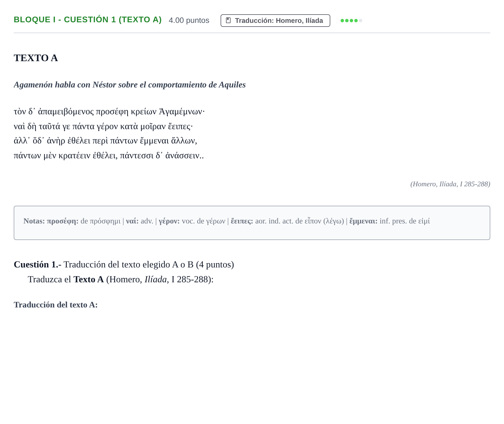
Task: Select the 'TEXTO A' section title
Action: pos(36,58)
